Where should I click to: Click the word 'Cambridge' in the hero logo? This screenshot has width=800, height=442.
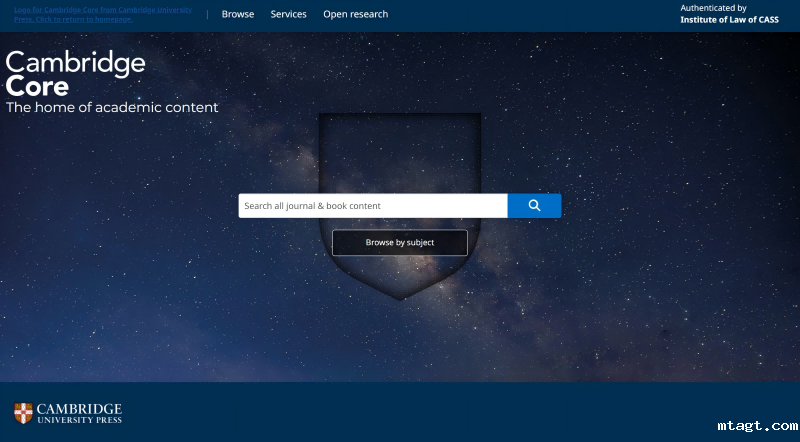click(76, 62)
